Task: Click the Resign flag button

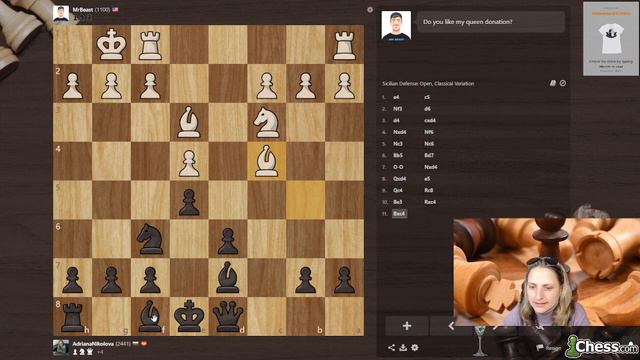Action: (x=549, y=348)
